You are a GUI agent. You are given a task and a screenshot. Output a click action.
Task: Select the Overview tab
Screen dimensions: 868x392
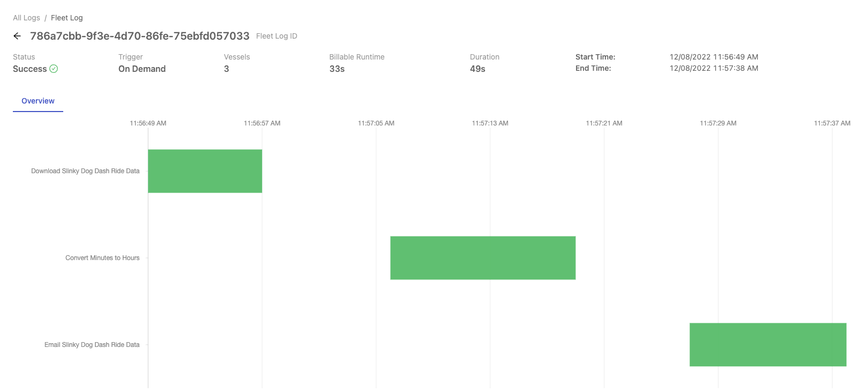[38, 101]
